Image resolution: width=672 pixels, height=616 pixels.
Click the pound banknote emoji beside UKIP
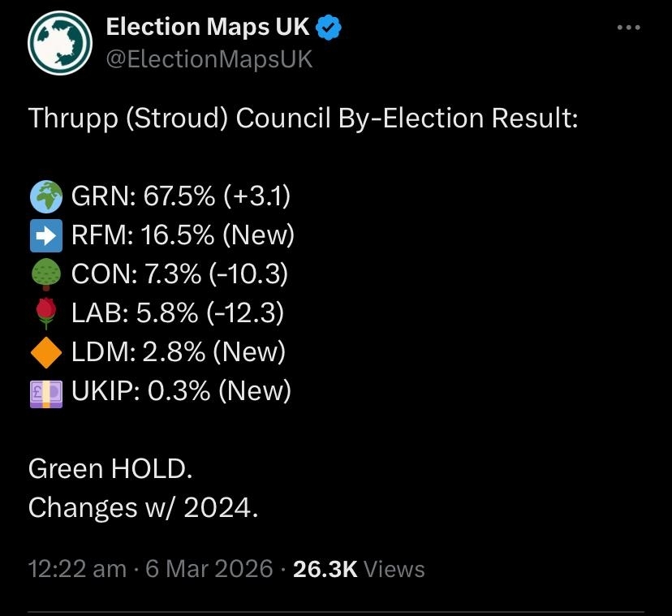click(x=47, y=391)
